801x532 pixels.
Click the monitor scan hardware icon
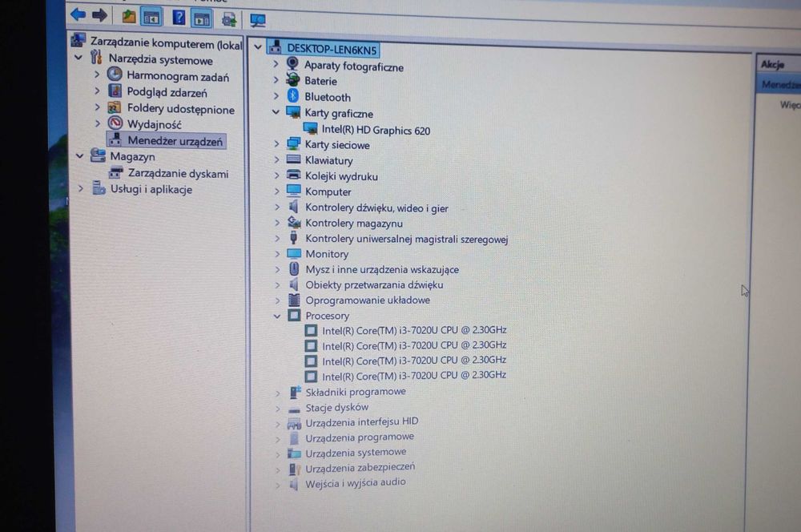[x=257, y=21]
